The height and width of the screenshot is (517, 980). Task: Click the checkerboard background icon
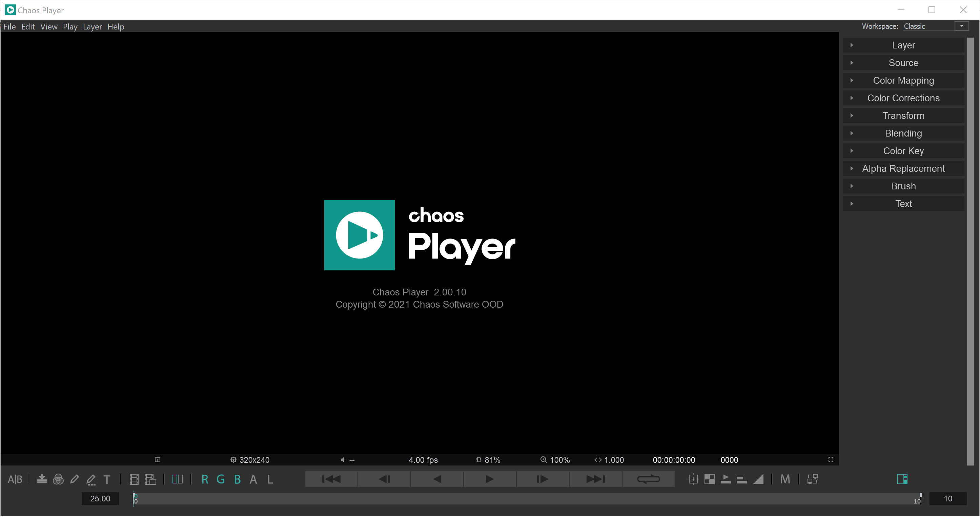pos(710,479)
